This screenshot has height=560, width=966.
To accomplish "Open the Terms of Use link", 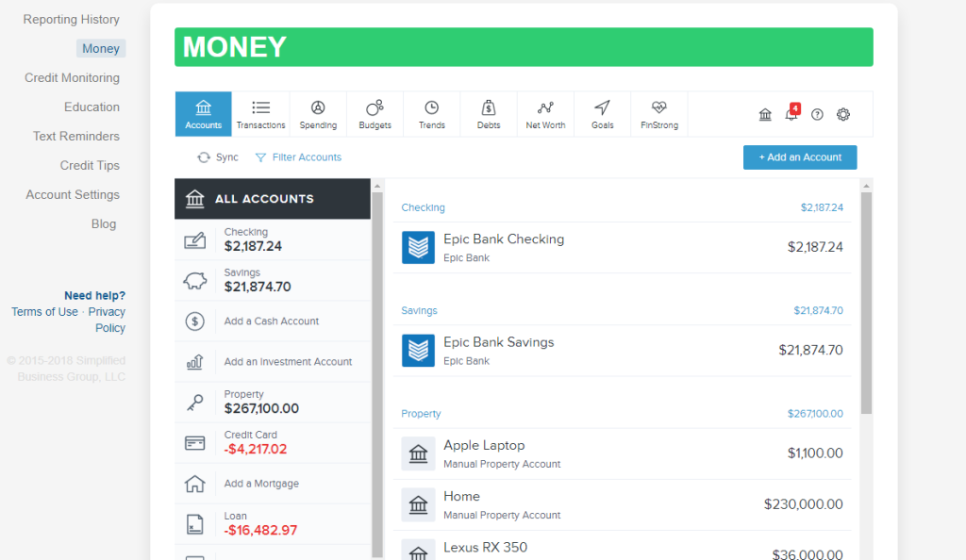I will click(44, 311).
